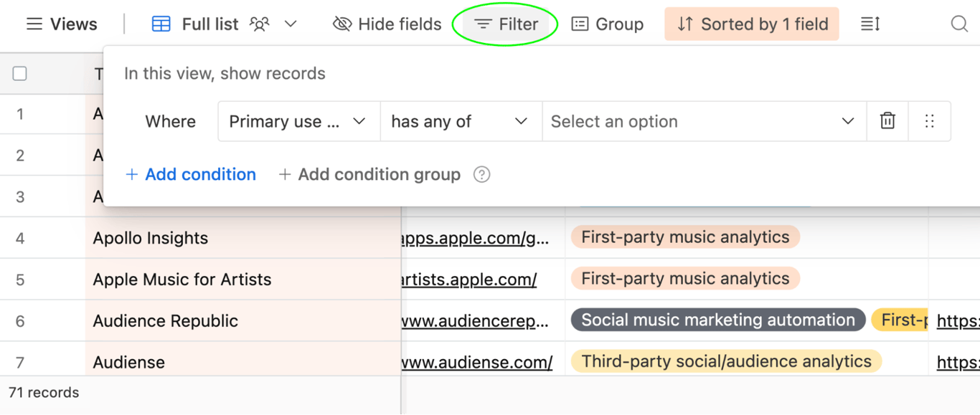Expand the Full list view chevron
The image size is (980, 415).
291,24
